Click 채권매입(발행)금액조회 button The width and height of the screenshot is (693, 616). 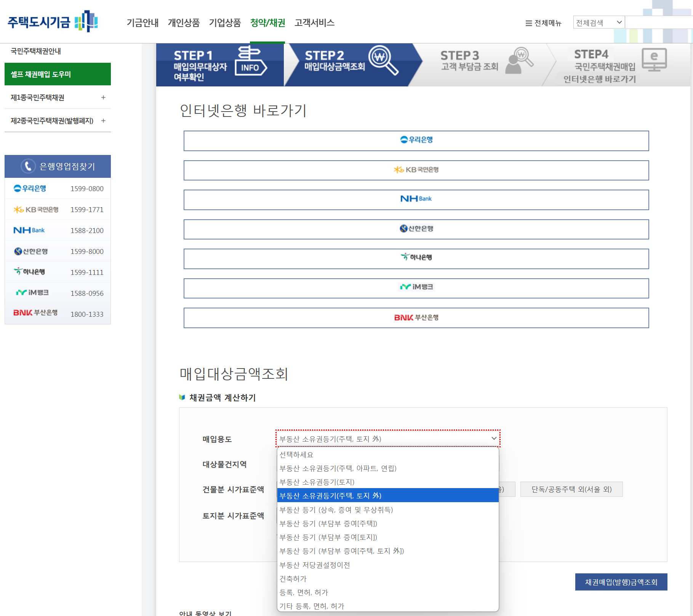(x=621, y=582)
